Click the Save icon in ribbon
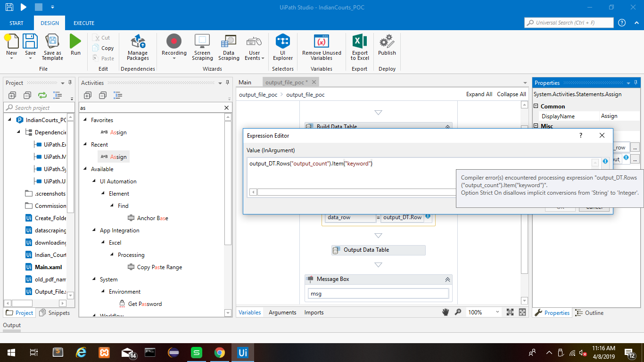 coord(30,41)
